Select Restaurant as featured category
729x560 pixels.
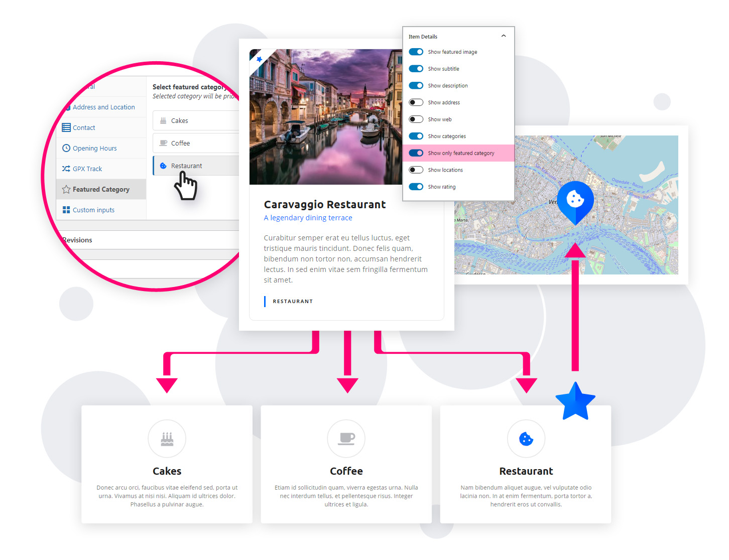196,166
